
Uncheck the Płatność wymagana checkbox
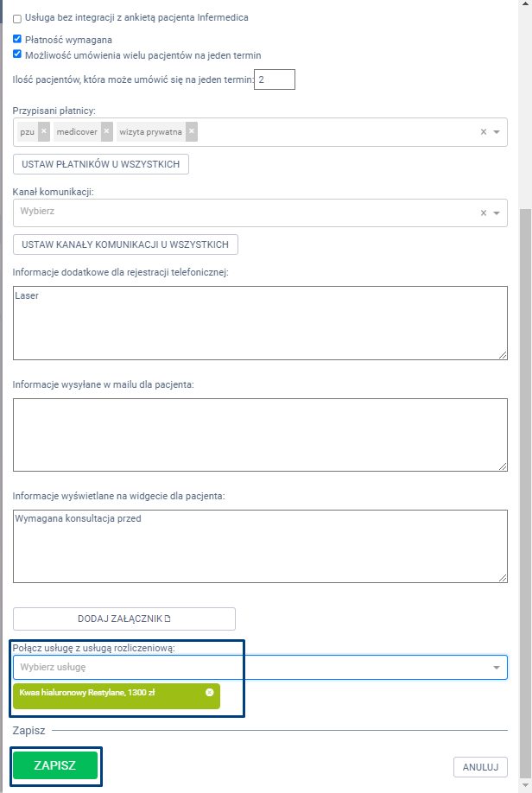[x=17, y=39]
